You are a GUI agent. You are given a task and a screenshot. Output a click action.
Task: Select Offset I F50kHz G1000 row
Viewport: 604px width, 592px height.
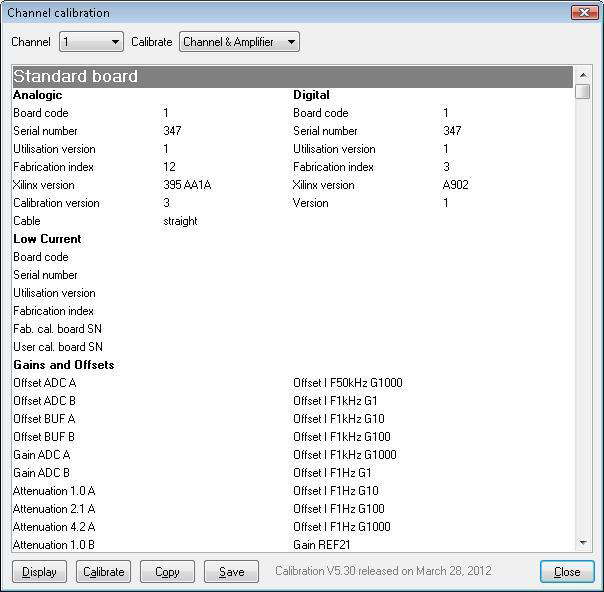point(347,383)
